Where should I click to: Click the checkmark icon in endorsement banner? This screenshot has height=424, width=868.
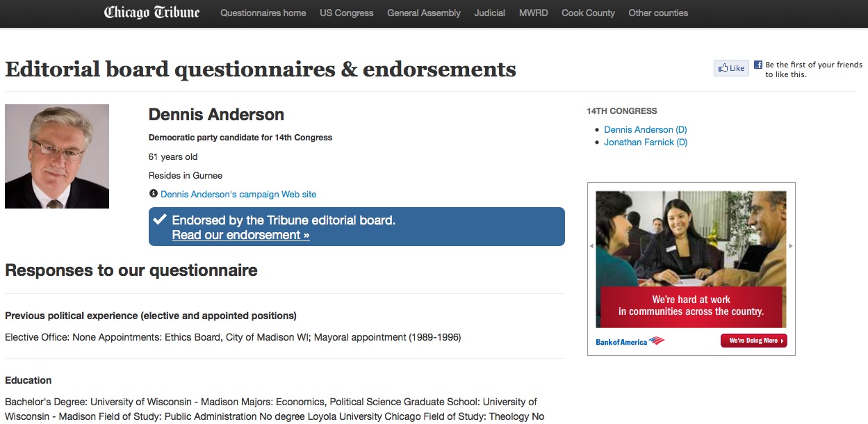[x=161, y=220]
